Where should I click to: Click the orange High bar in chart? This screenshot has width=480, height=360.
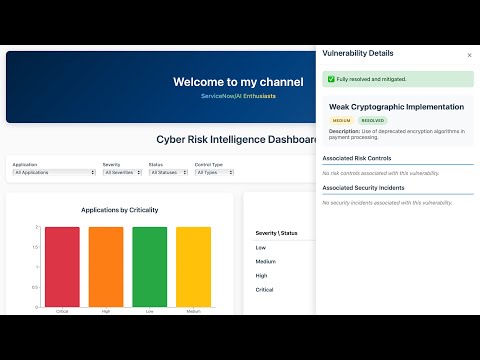pyautogui.click(x=106, y=267)
